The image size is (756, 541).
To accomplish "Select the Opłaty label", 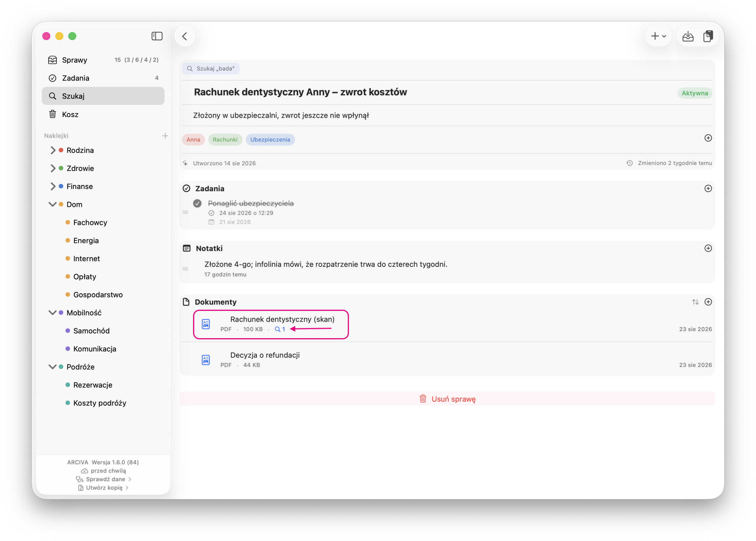I will 85,277.
